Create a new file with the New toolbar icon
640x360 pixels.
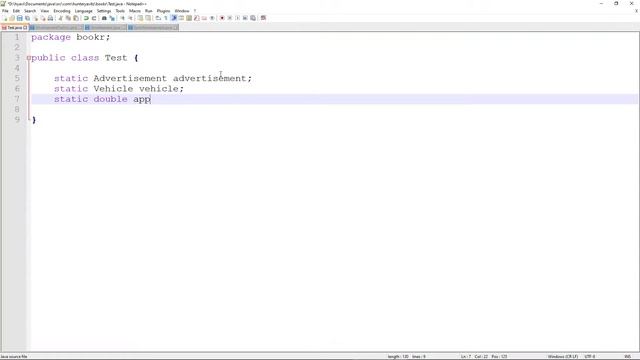point(5,18)
